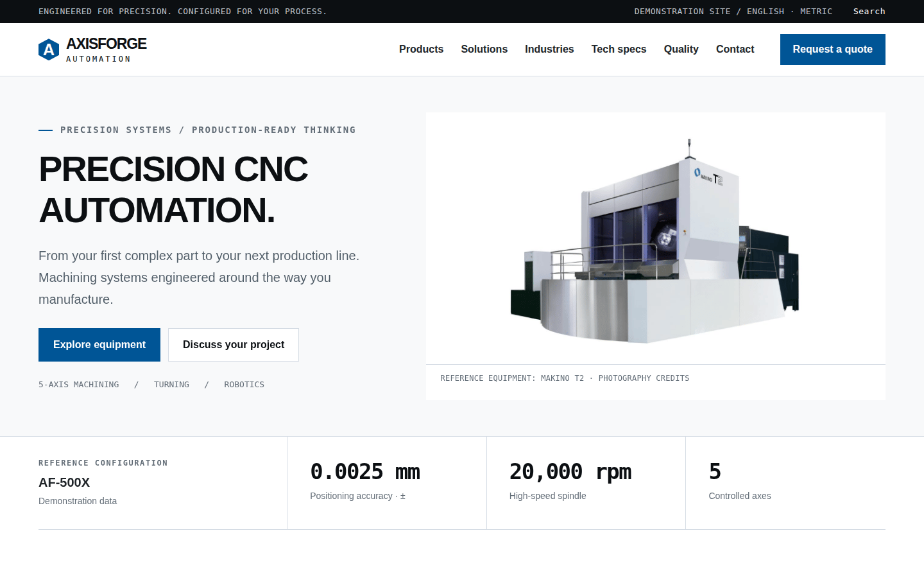Click the Request a quote button

(832, 49)
